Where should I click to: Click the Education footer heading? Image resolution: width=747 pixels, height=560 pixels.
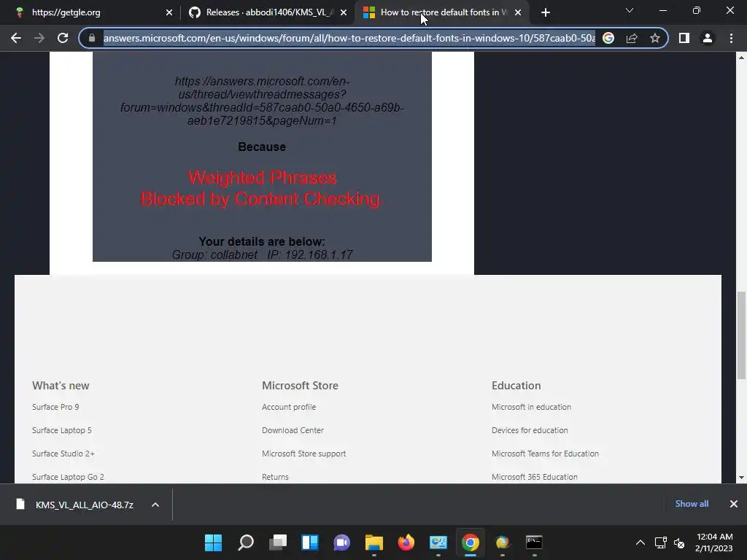pos(516,386)
